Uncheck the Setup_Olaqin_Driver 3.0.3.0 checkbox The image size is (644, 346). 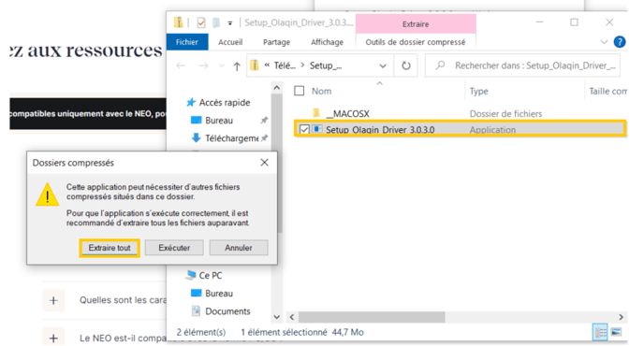(x=304, y=130)
